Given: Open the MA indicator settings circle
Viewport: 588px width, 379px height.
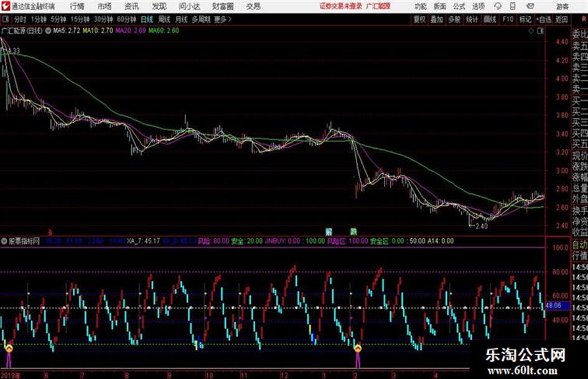Looking at the screenshot, I should point(48,30).
